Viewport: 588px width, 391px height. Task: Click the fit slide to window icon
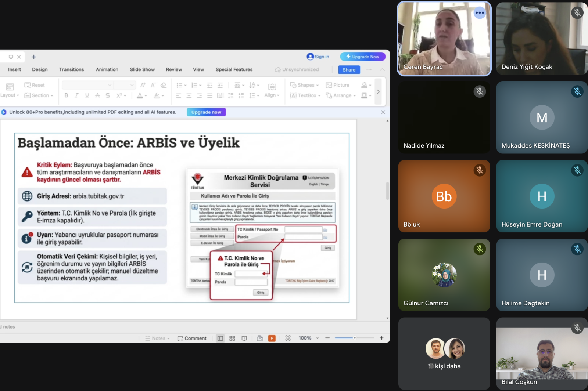click(x=288, y=338)
